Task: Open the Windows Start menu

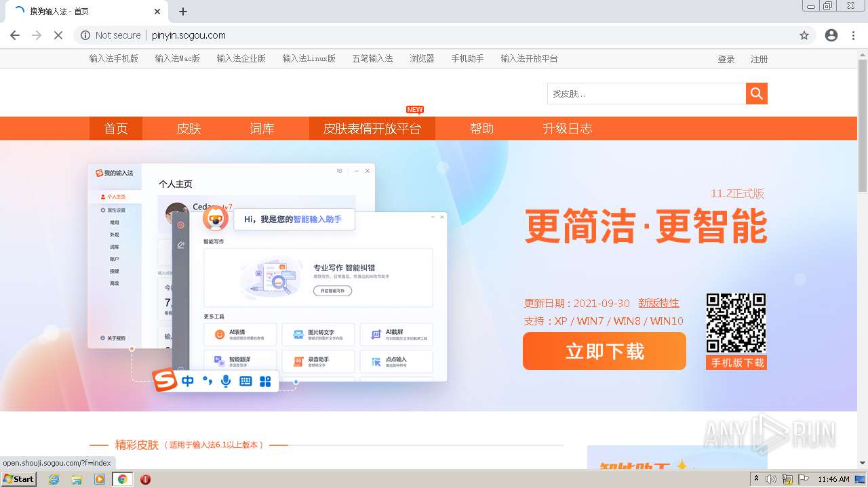Action: 19,479
